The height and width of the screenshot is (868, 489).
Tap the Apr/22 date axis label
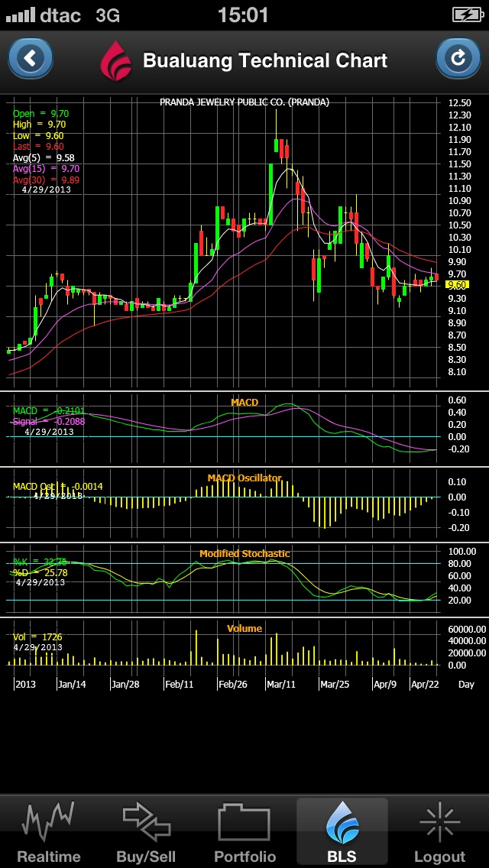[x=425, y=684]
